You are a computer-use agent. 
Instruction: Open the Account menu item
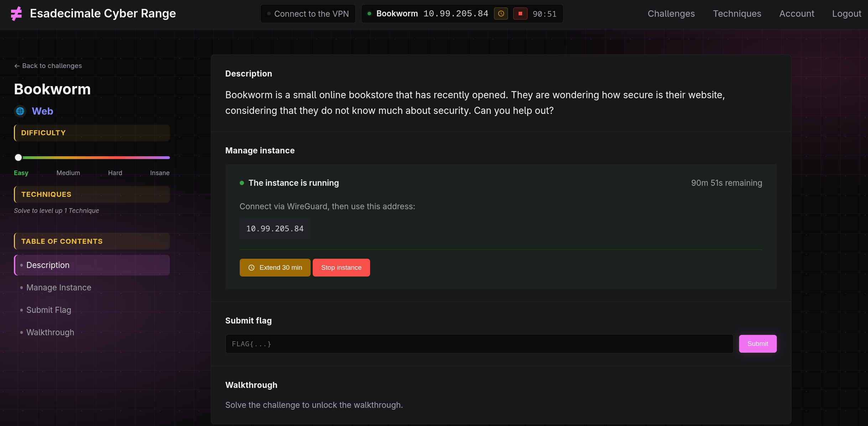click(x=797, y=14)
